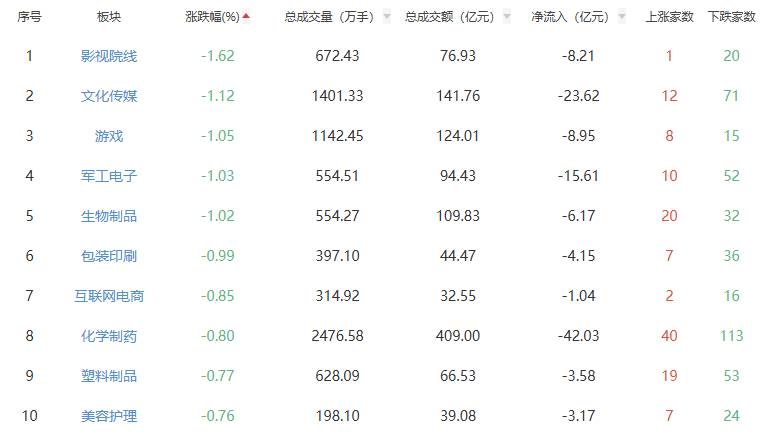Click red sort arrow beside 涨跌幅(%)
This screenshot has width=764, height=437.
246,16
